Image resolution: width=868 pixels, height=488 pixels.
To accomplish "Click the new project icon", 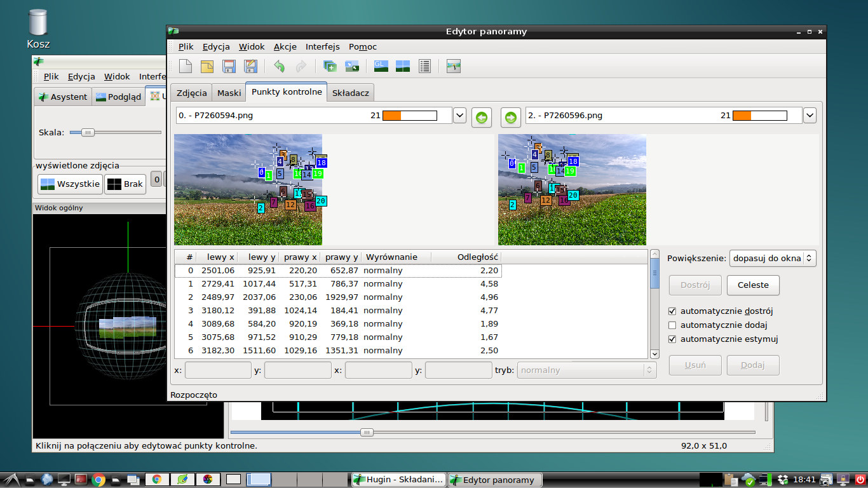I will click(x=186, y=66).
